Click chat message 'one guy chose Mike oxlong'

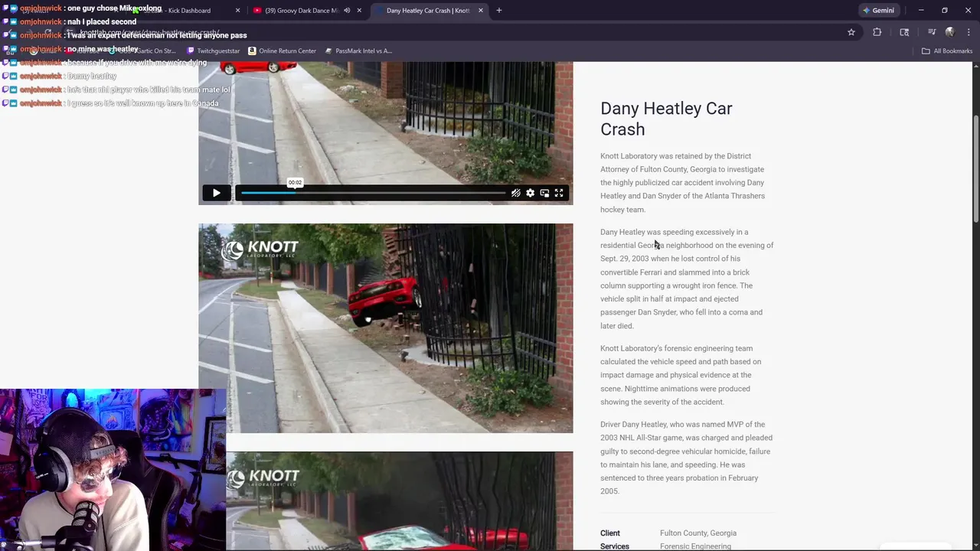click(115, 8)
